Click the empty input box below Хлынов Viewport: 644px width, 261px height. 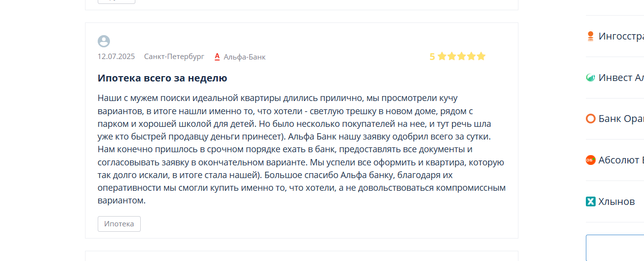[x=615, y=248]
